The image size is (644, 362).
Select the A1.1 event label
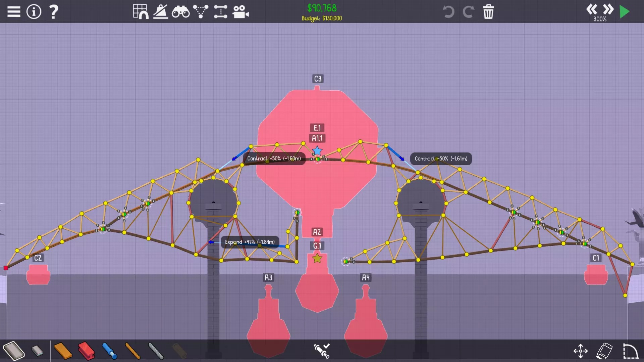tap(317, 138)
